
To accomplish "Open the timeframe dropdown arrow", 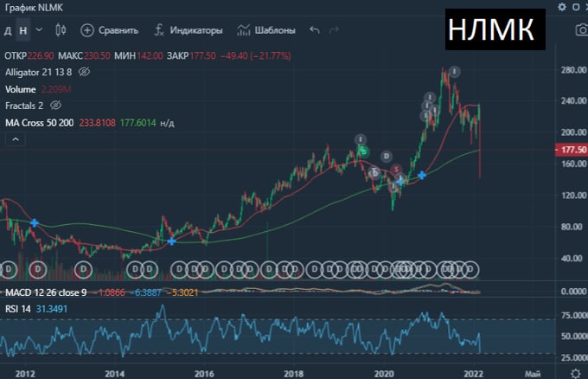I will [39, 29].
